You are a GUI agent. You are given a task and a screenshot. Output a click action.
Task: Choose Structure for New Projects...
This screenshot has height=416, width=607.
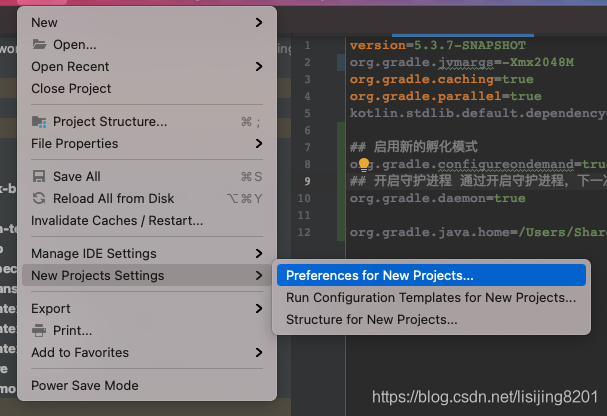click(x=372, y=320)
